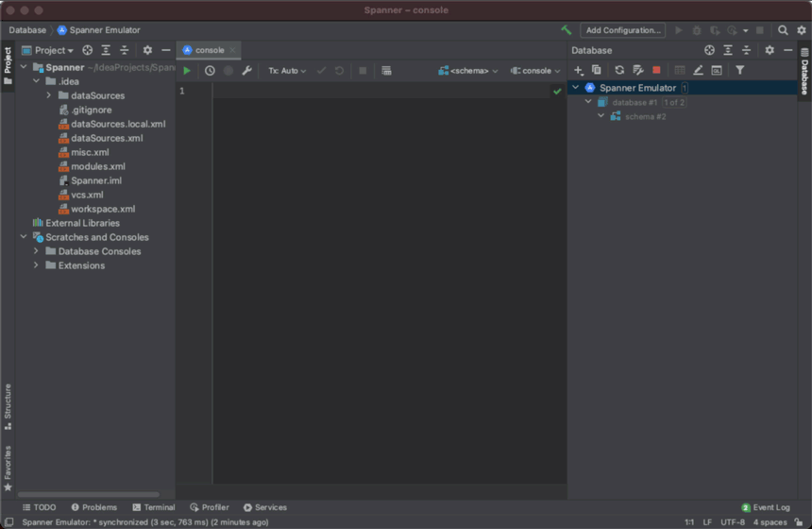Collapse the .idea folder

36,81
